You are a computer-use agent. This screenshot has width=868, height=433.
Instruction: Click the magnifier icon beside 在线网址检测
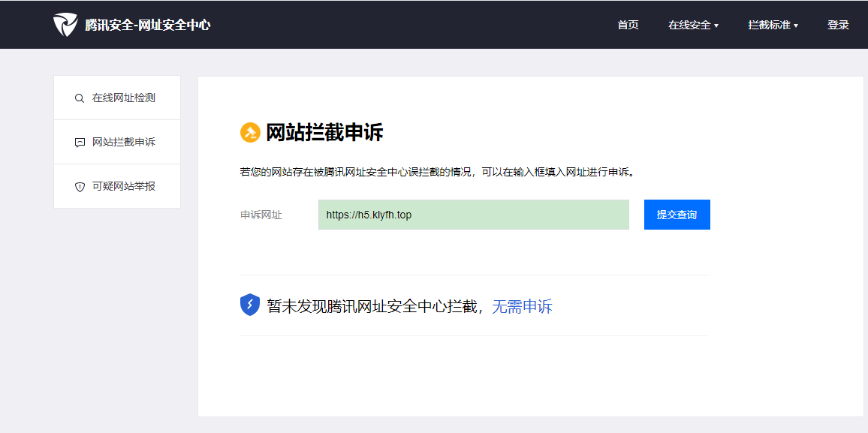point(79,98)
